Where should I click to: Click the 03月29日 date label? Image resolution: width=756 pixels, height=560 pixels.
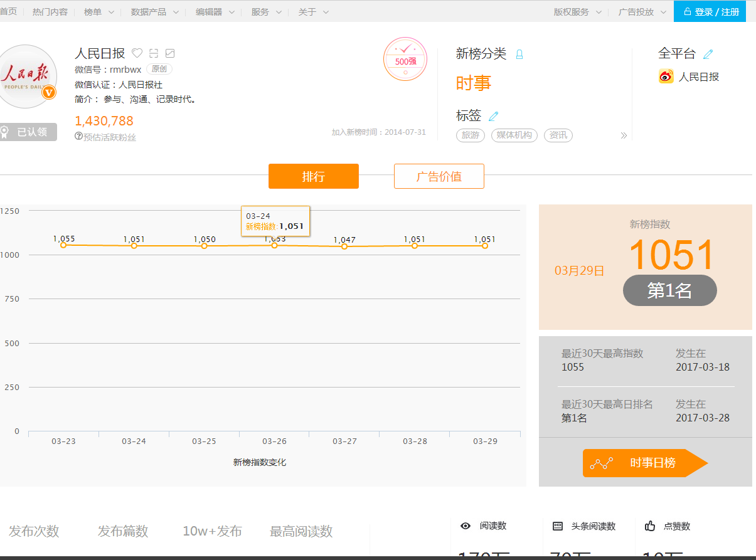(580, 271)
